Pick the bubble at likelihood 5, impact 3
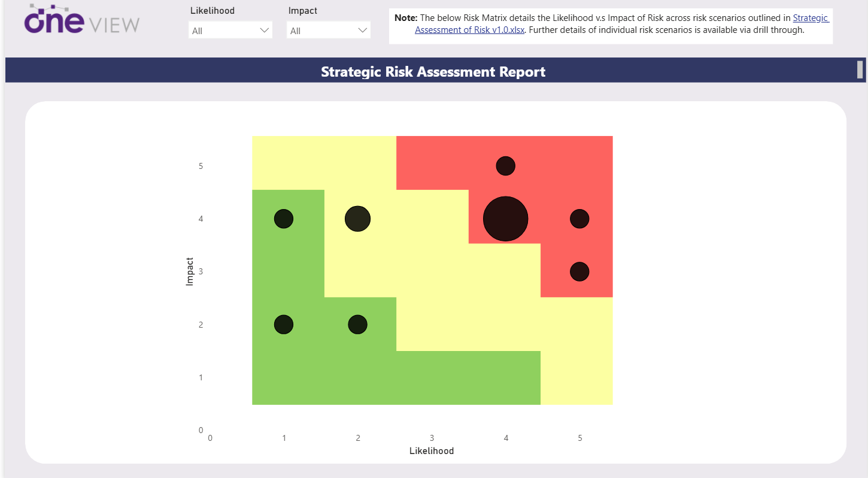Image resolution: width=868 pixels, height=478 pixels. tap(579, 272)
